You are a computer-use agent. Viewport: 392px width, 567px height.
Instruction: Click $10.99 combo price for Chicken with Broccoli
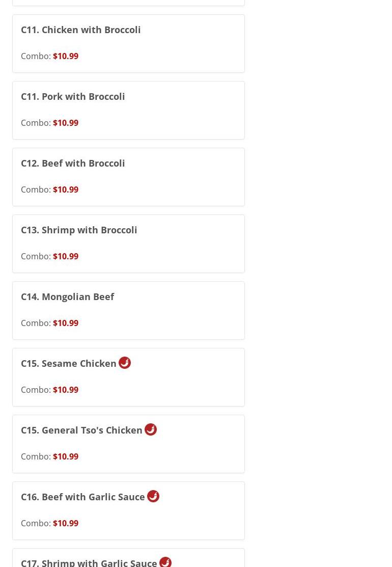click(x=66, y=56)
